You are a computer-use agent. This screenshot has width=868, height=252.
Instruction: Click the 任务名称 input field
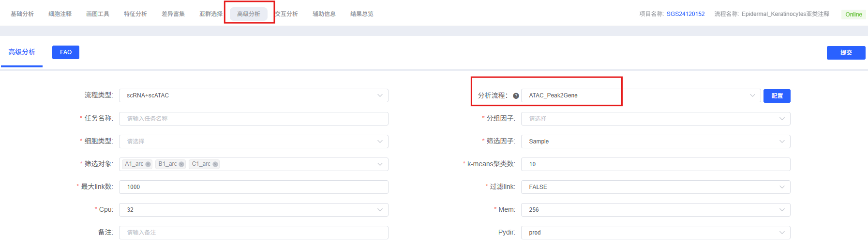(x=254, y=119)
